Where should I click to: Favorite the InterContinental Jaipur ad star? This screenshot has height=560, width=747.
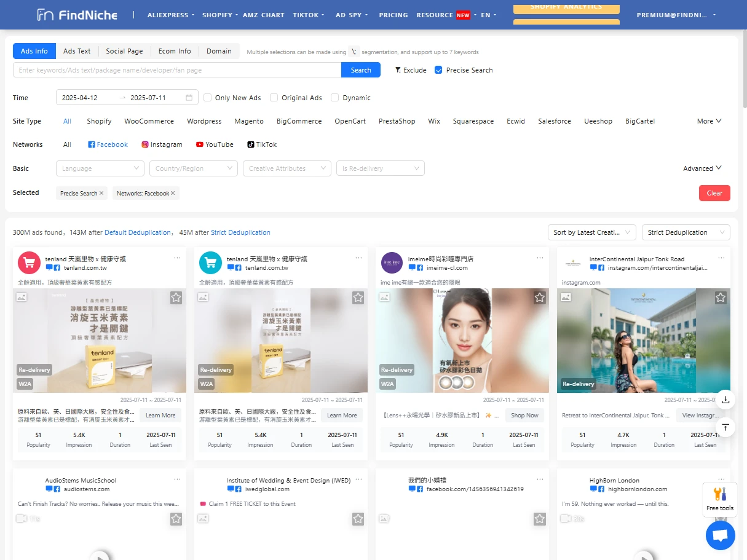point(721,298)
